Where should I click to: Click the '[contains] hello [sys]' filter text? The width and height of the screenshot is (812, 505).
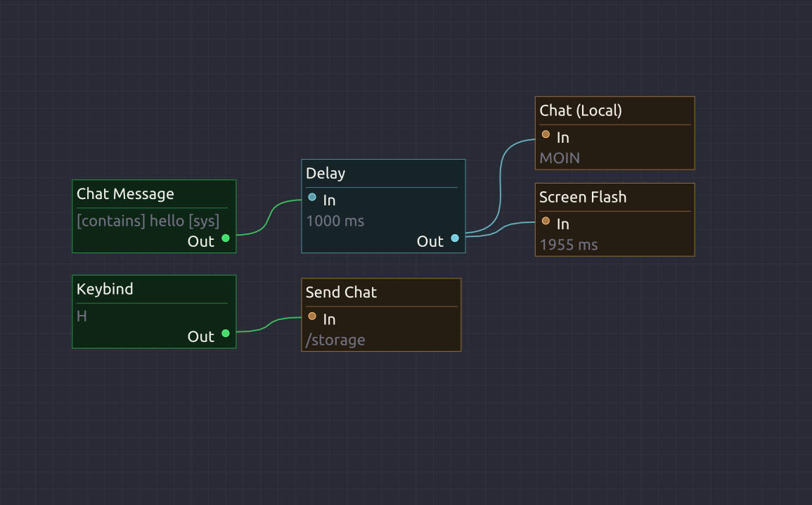148,221
